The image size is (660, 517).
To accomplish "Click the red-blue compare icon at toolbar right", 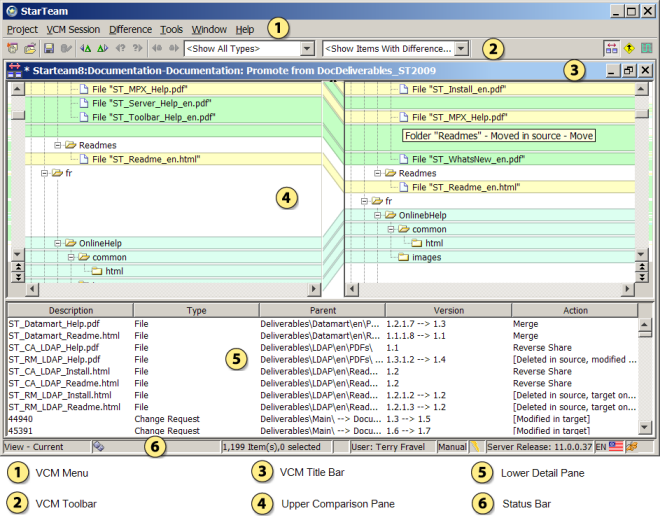I will [x=611, y=49].
